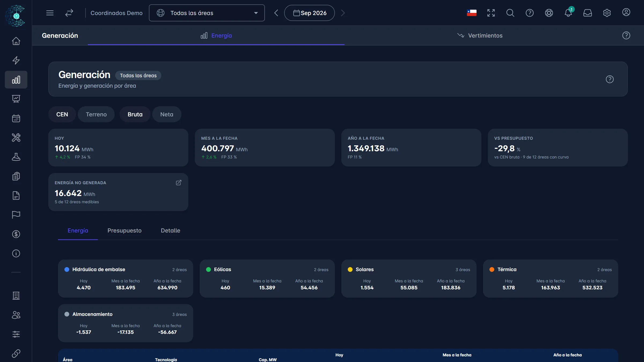The height and width of the screenshot is (362, 644).
Task: Open the Sep 2026 date picker
Action: click(309, 13)
